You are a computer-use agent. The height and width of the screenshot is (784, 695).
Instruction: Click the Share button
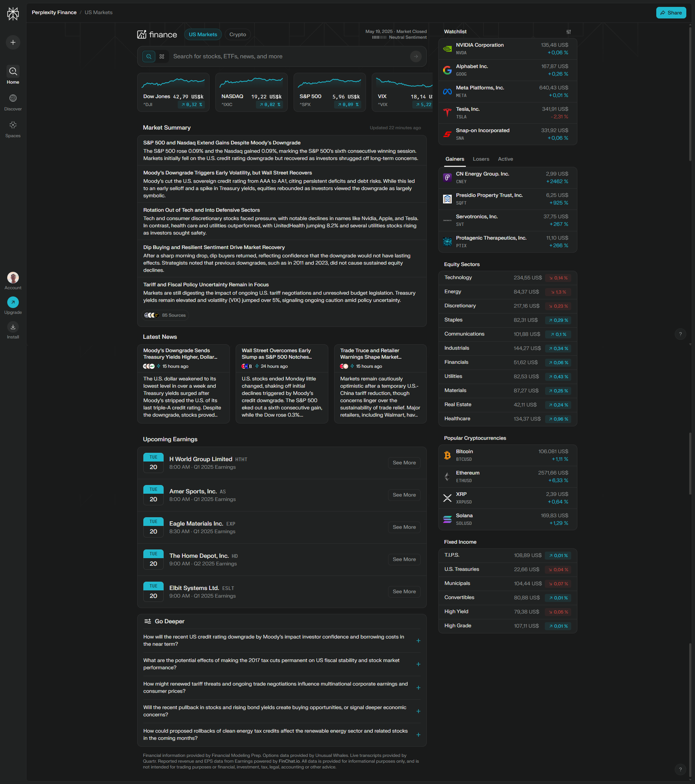pyautogui.click(x=670, y=13)
